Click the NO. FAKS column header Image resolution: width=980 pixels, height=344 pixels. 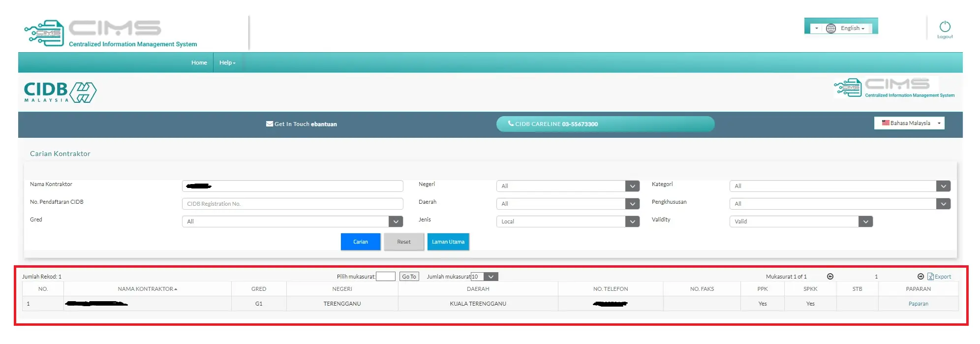(x=702, y=289)
